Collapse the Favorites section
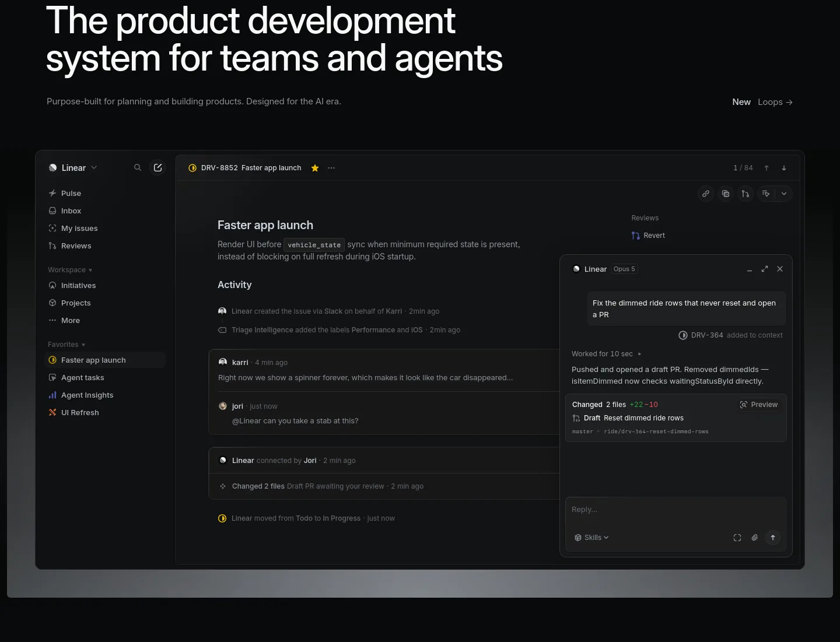This screenshot has width=840, height=642. (66, 345)
